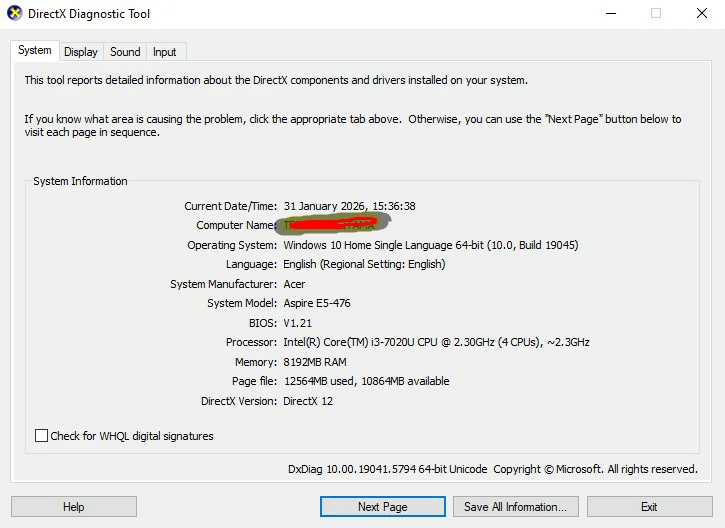Viewport: 725px width, 528px height.
Task: Click the redacted Computer Name value
Action: tap(332, 225)
